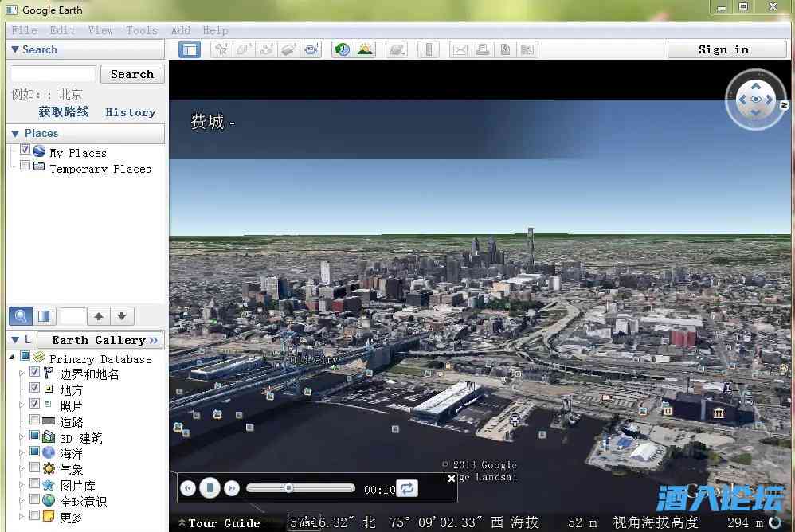Viewport: 795px width, 532px height.
Task: Collapse the Places panel header
Action: (14, 133)
